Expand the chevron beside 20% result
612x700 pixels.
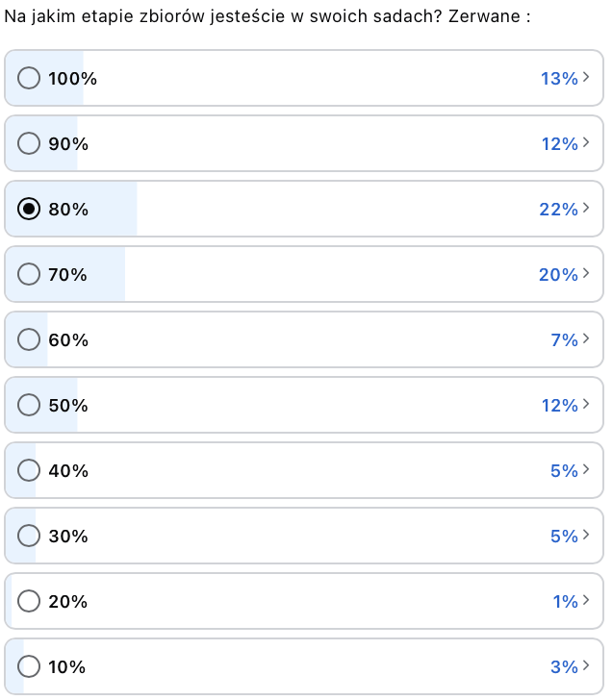(586, 601)
